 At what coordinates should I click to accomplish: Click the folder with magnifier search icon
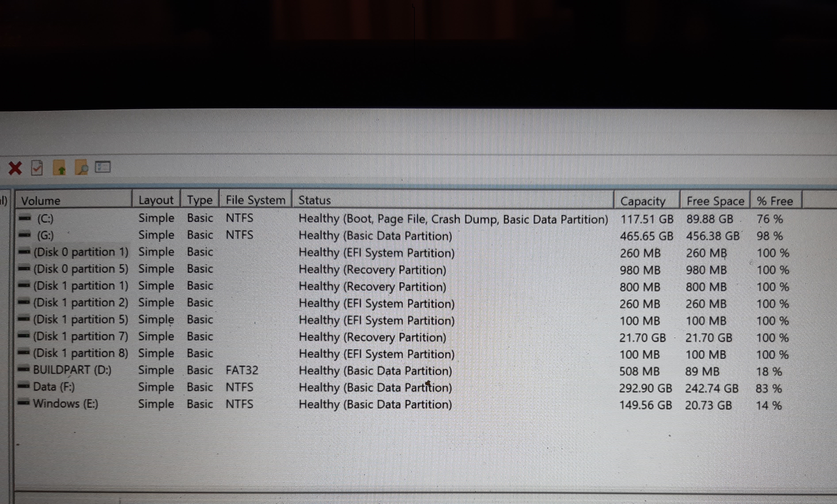(82, 167)
